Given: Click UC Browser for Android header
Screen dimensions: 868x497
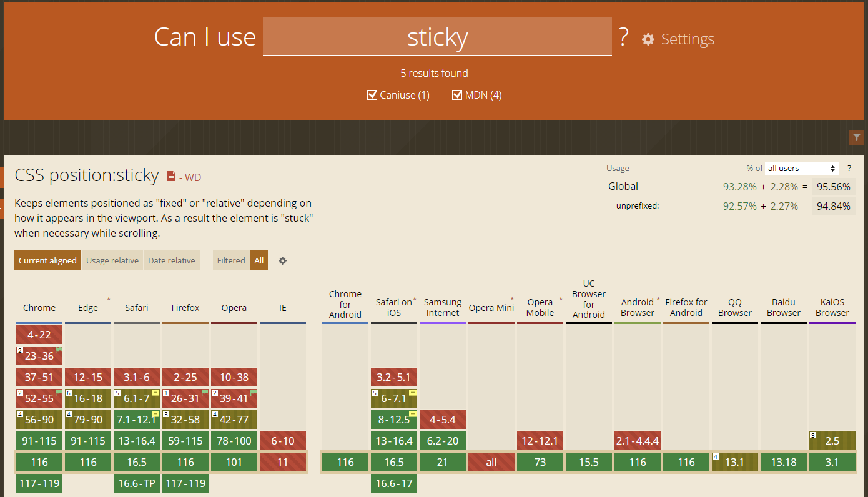Looking at the screenshot, I should [589, 299].
